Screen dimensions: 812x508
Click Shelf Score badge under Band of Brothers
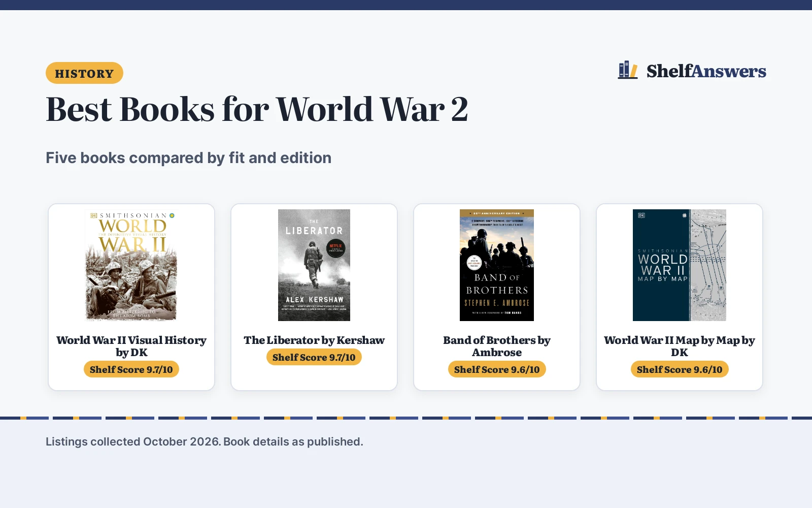coord(497,369)
